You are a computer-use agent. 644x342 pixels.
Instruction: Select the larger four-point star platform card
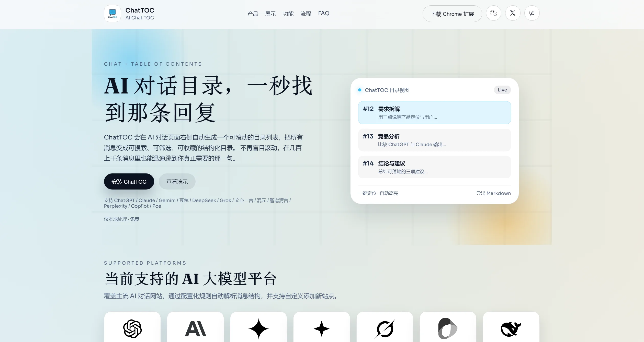258,327
